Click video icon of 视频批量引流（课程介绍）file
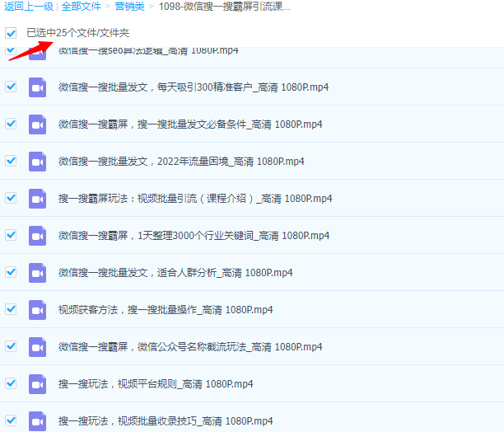The width and height of the screenshot is (504, 432). (x=37, y=199)
